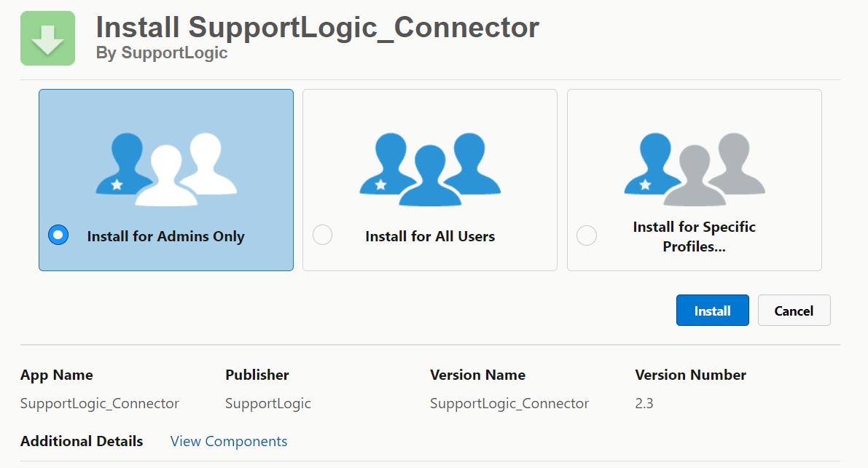This screenshot has height=468, width=868.
Task: Click the App Name column header
Action: click(x=56, y=375)
